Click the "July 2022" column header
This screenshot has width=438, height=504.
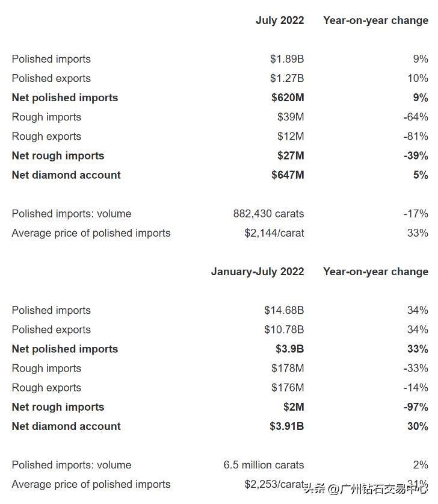point(280,20)
